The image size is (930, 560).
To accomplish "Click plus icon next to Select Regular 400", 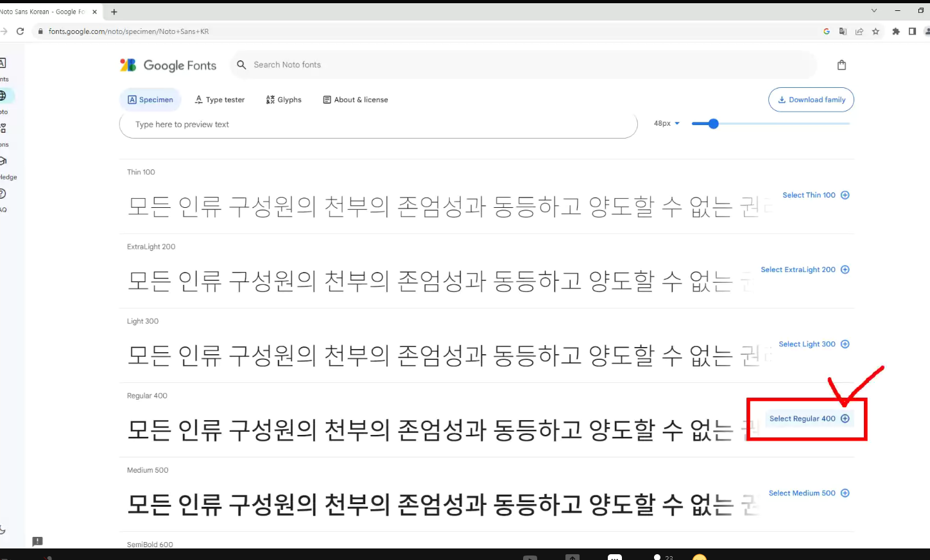I will pos(845,418).
